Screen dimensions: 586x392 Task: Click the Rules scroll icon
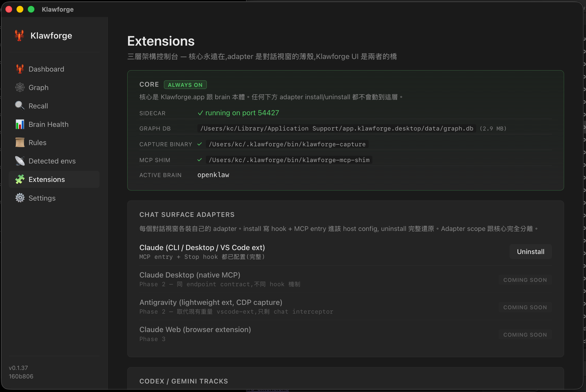[x=20, y=143]
